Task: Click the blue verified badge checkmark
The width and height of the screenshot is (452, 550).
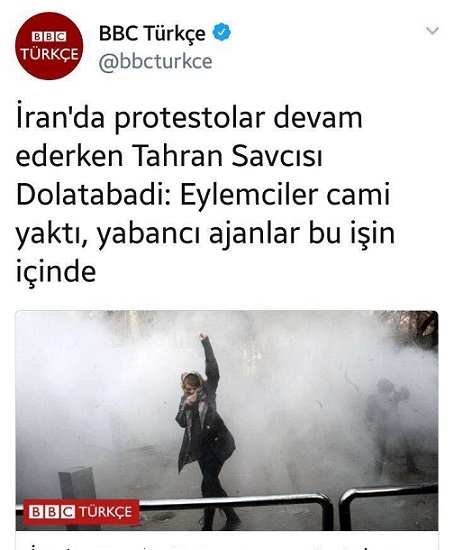Action: coord(222,33)
